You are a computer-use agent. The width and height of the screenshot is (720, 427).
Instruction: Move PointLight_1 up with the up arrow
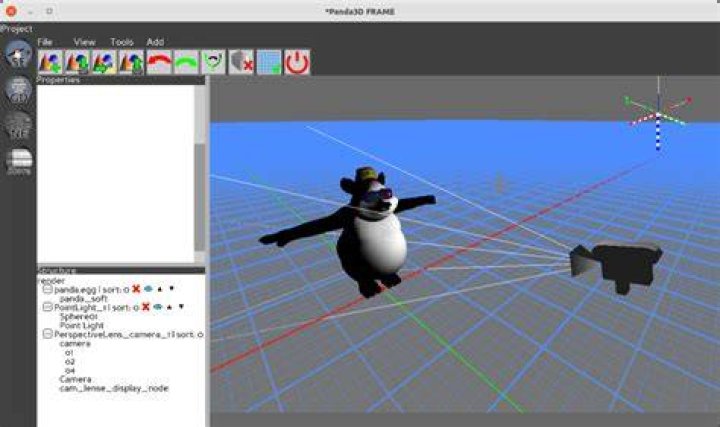169,307
